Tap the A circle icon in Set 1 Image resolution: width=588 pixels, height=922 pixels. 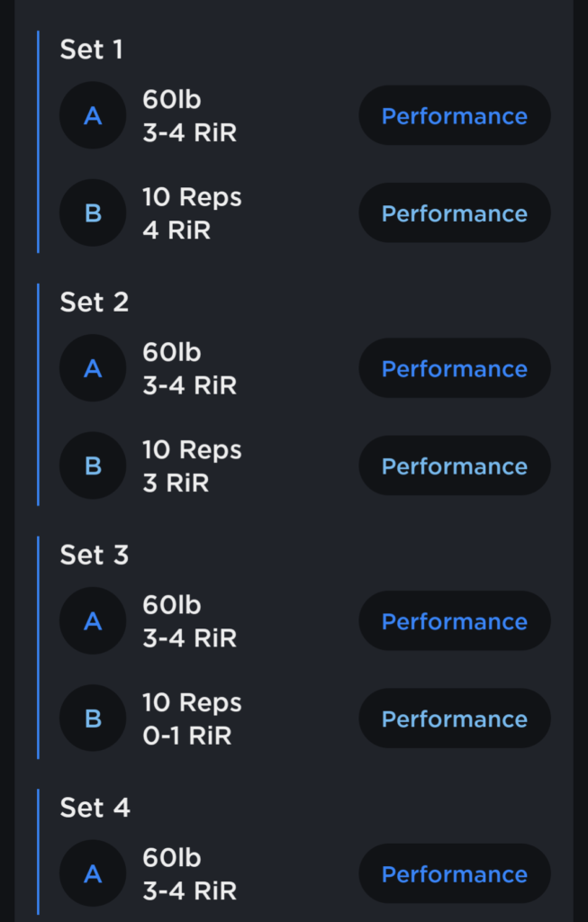pyautogui.click(x=93, y=116)
